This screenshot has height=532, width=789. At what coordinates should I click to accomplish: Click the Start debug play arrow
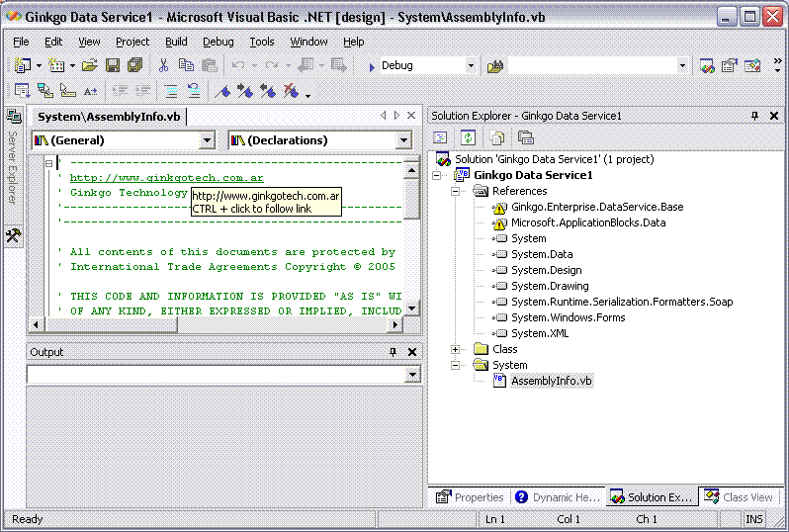tap(371, 66)
